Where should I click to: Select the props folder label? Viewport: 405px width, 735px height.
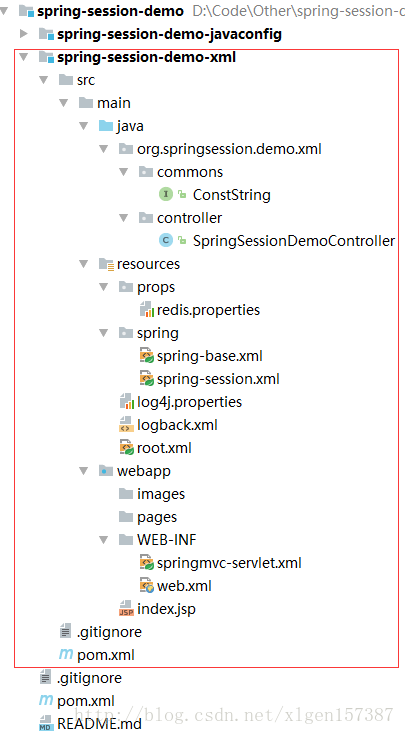[156, 287]
